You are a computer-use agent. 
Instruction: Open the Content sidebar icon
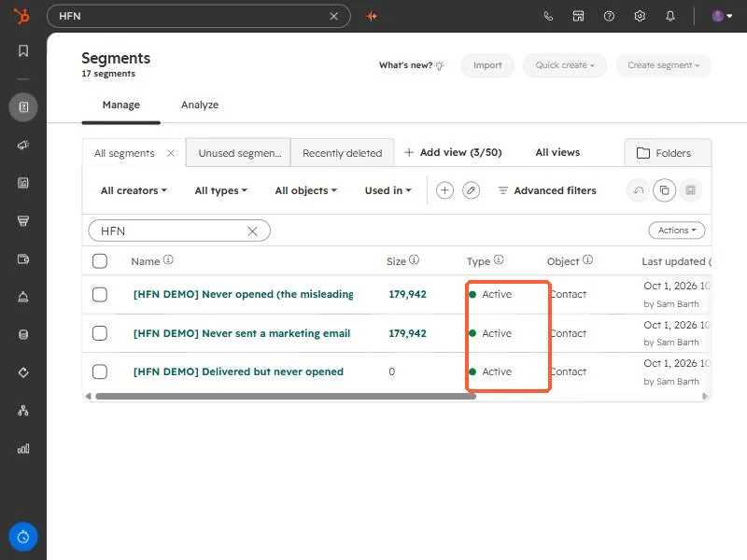(x=22, y=183)
